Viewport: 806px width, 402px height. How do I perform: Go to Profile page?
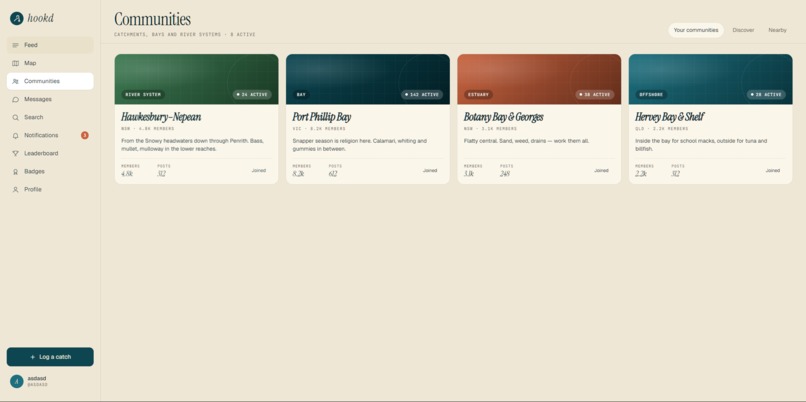[50, 190]
